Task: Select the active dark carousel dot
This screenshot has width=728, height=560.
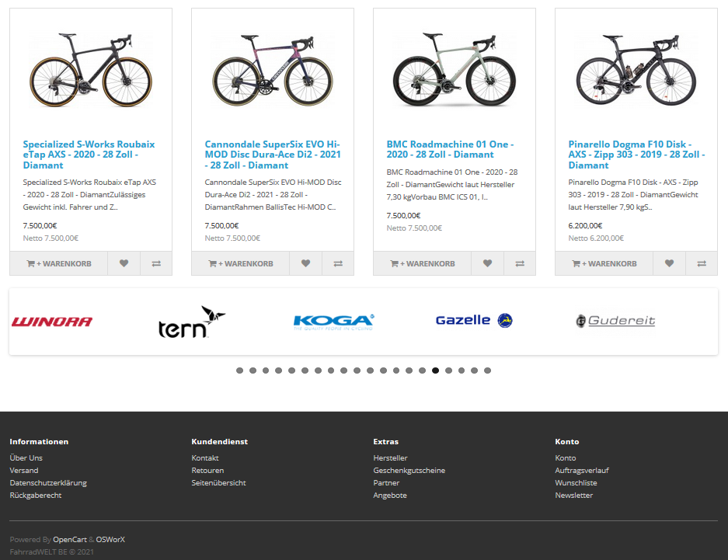Action: (x=435, y=370)
